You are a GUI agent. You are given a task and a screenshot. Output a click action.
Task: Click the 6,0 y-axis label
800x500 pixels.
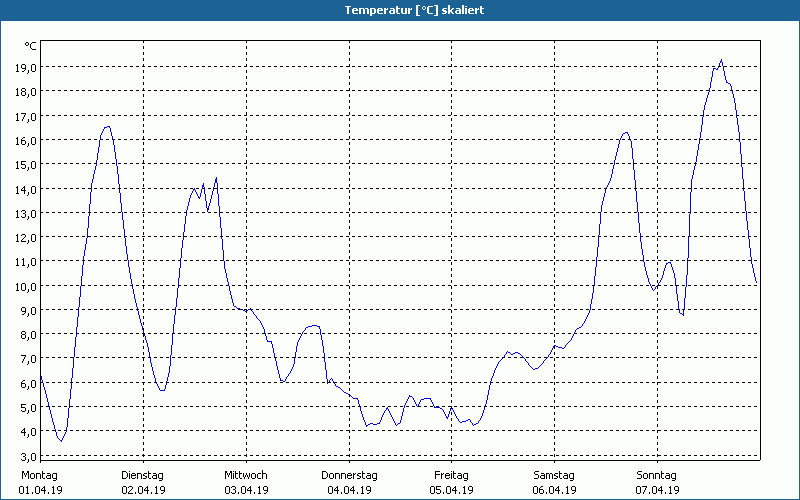click(28, 383)
